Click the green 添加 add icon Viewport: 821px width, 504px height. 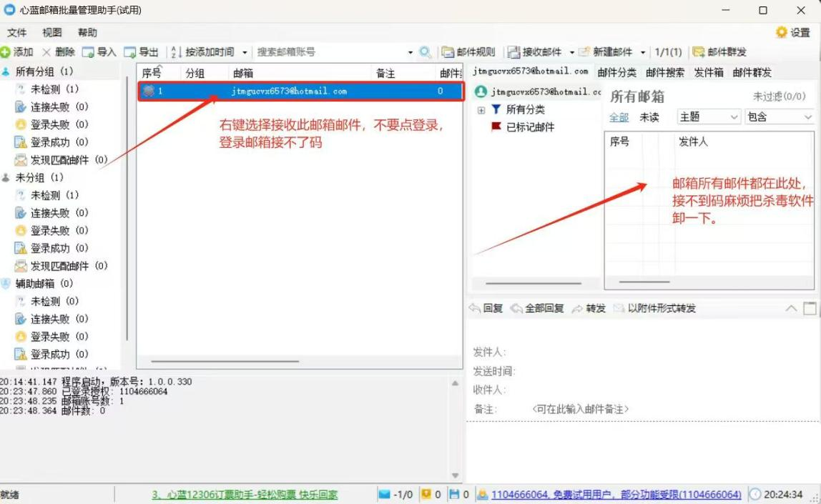[x=5, y=51]
